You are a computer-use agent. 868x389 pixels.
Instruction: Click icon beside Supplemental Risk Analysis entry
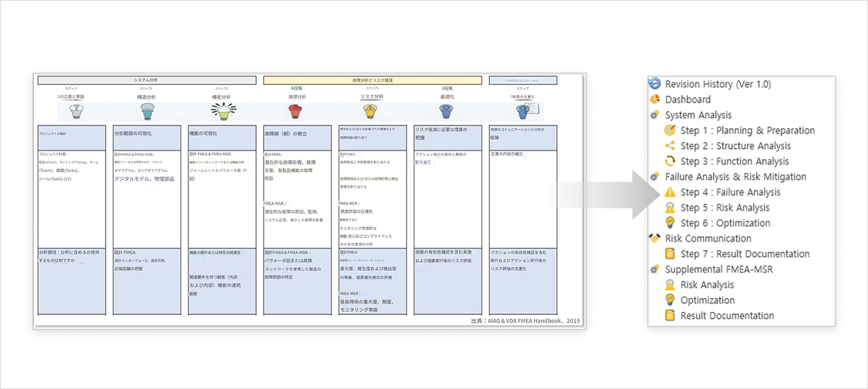pyautogui.click(x=670, y=285)
